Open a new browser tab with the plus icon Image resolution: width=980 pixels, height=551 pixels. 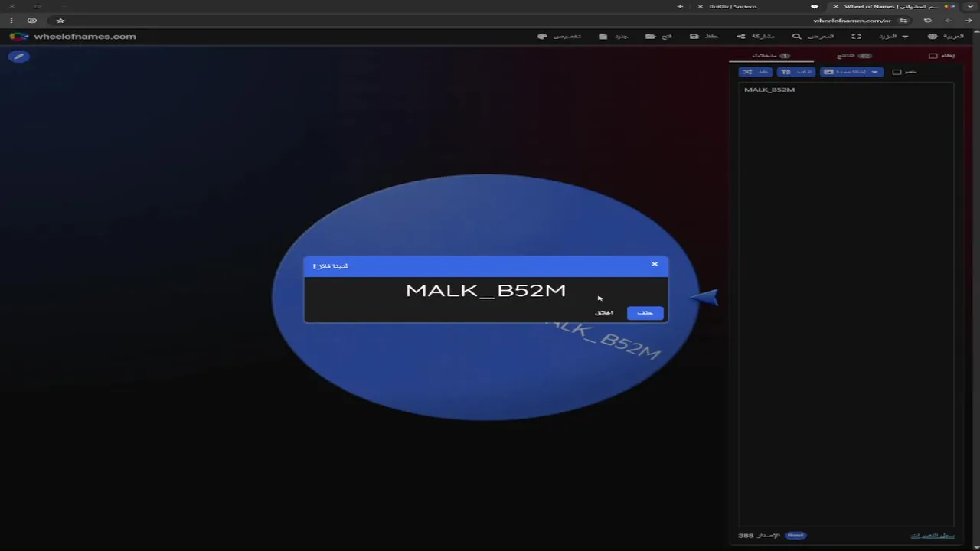point(680,6)
